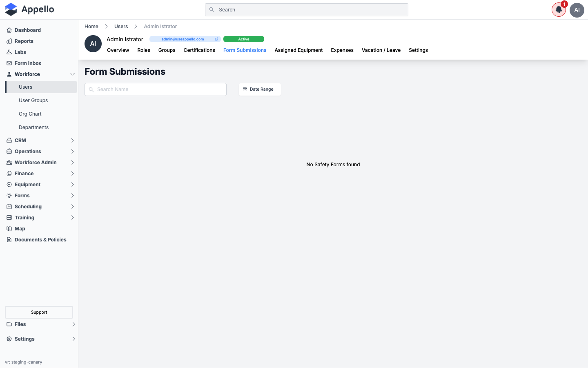Switch to the Overview tab
The width and height of the screenshot is (588, 375).
118,50
